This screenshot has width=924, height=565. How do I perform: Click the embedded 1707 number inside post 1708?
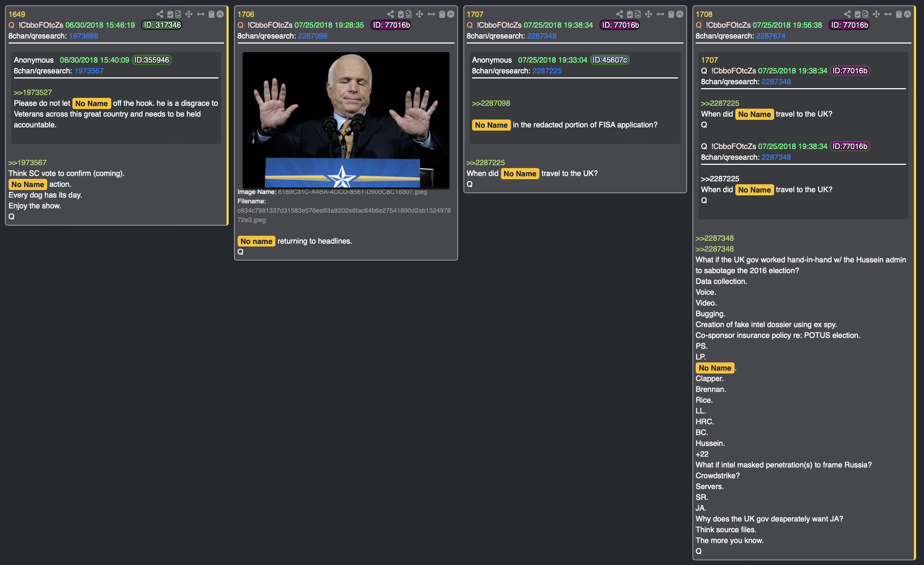click(709, 60)
